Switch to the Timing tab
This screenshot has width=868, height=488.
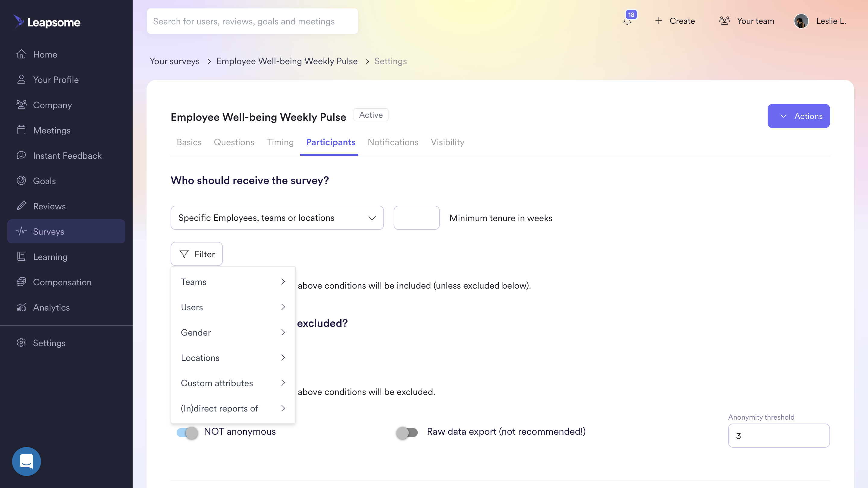point(280,142)
